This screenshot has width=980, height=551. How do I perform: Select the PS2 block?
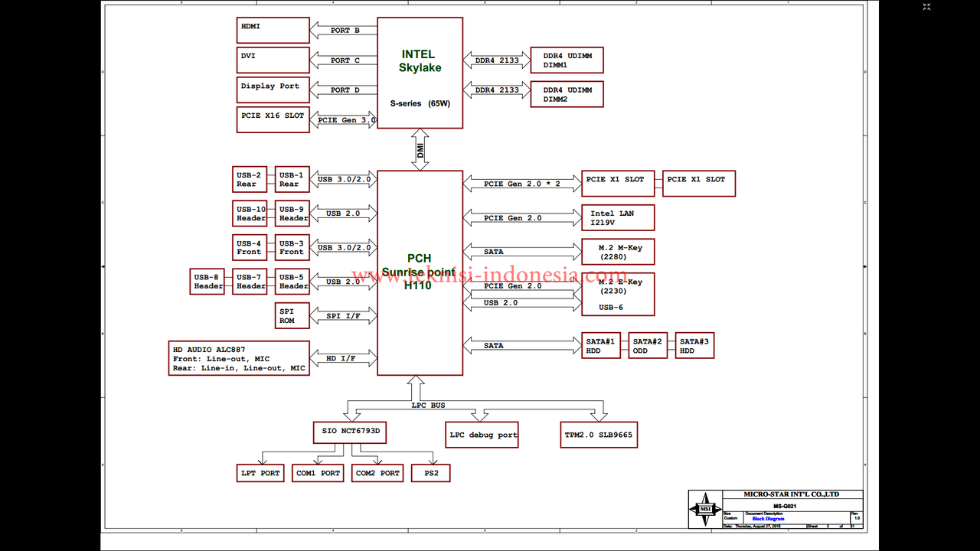(x=431, y=473)
